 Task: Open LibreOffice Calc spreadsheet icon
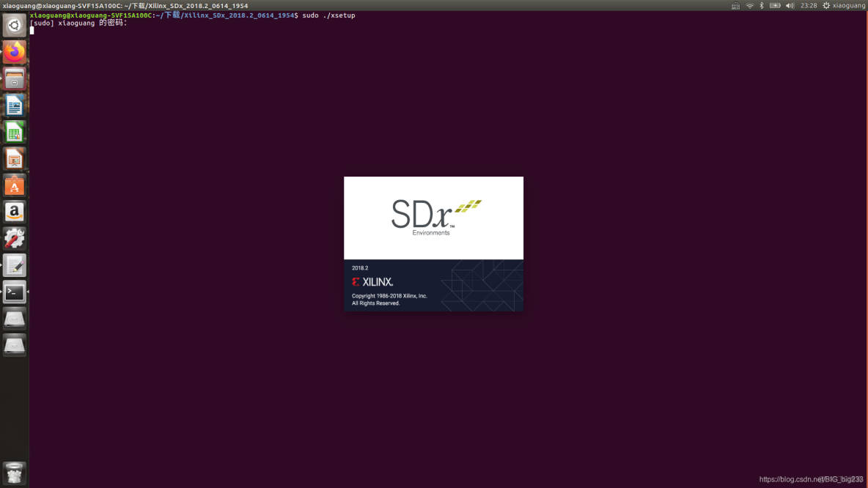coord(15,132)
